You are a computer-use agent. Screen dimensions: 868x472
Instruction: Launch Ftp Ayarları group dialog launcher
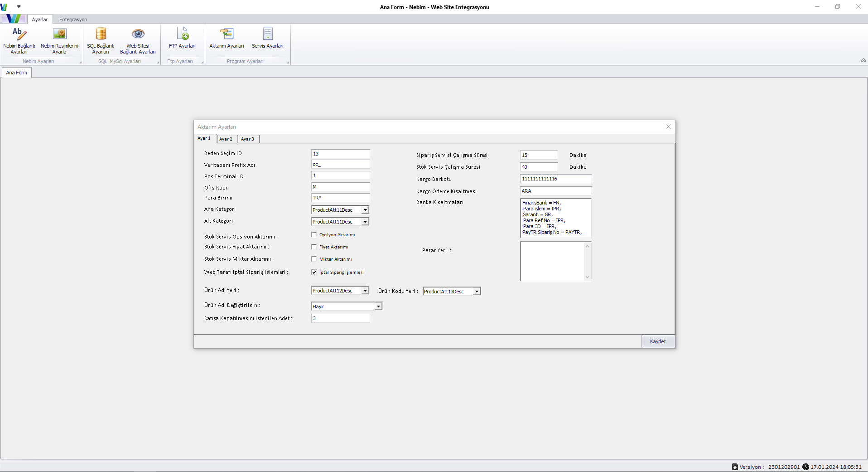tap(203, 63)
